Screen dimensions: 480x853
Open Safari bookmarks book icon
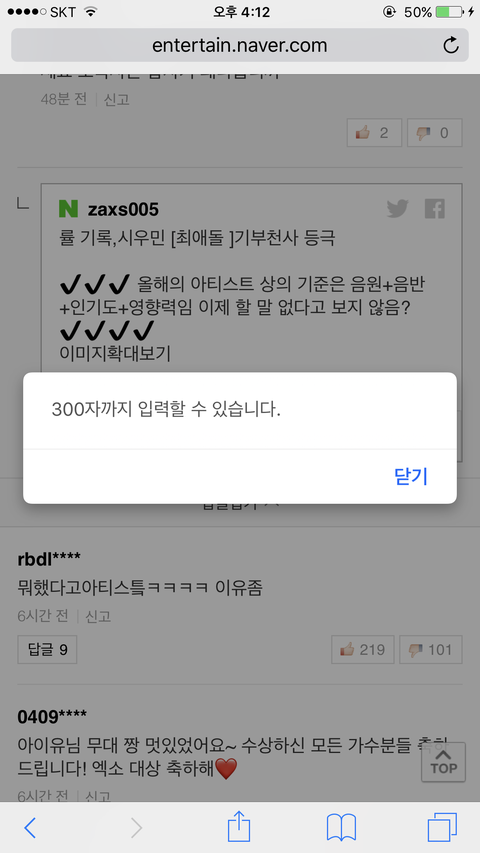click(341, 827)
